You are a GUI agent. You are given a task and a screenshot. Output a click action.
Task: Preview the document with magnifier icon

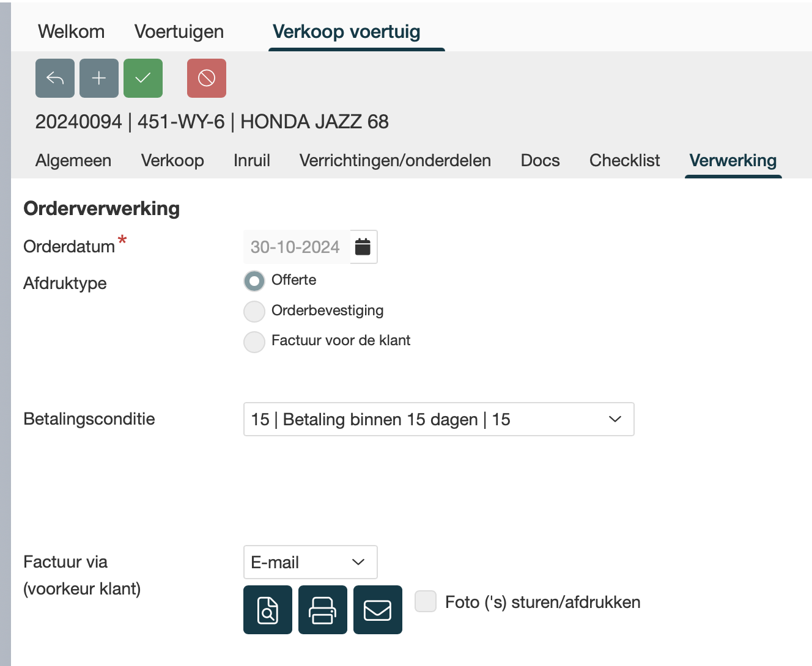(x=268, y=610)
